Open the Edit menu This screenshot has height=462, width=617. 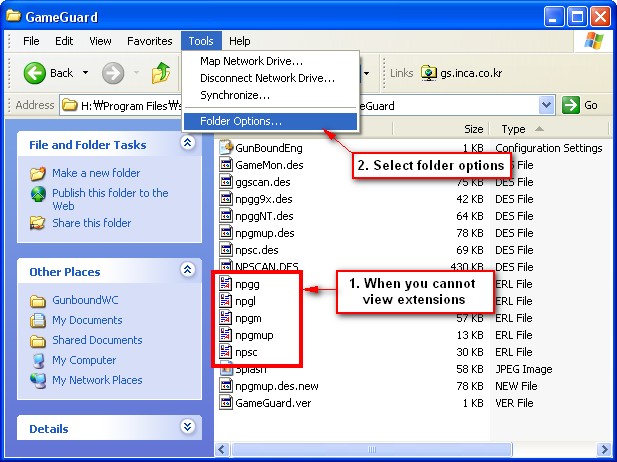(x=64, y=41)
